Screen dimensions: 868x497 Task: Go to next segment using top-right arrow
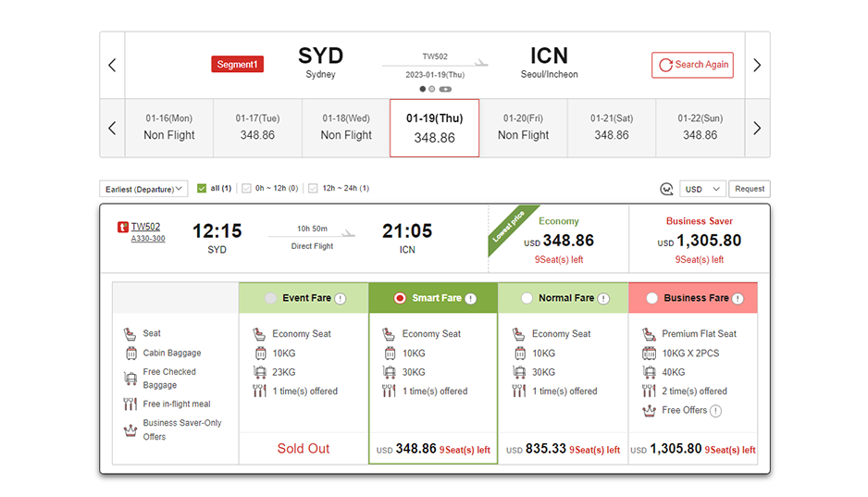[757, 65]
